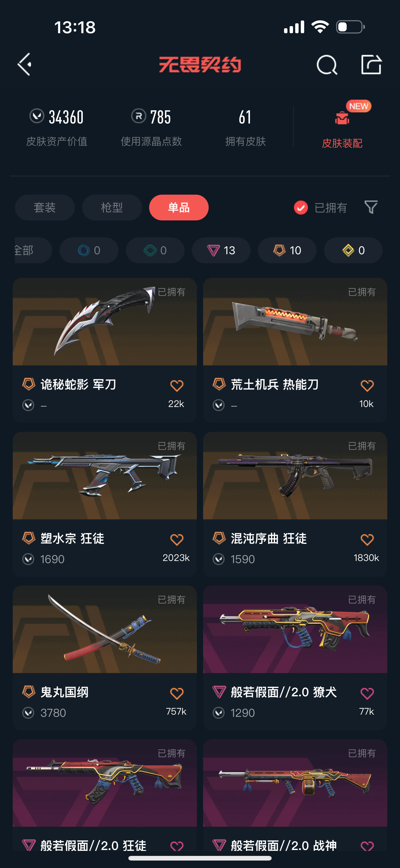Favorite 荒土机兵 热能刀 with heart icon

pyautogui.click(x=367, y=386)
